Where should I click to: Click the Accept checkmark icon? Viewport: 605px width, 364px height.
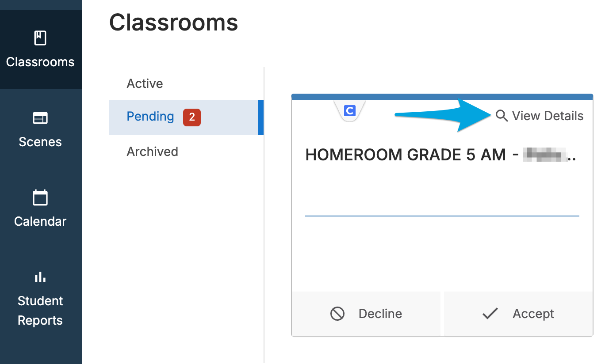point(490,314)
